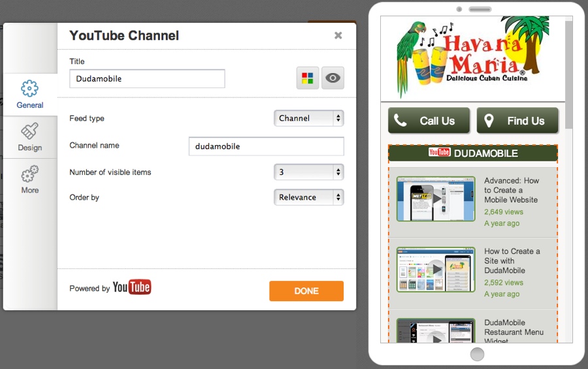The width and height of the screenshot is (588, 369).
Task: Open the Number of visible items dropdown
Action: coord(308,172)
